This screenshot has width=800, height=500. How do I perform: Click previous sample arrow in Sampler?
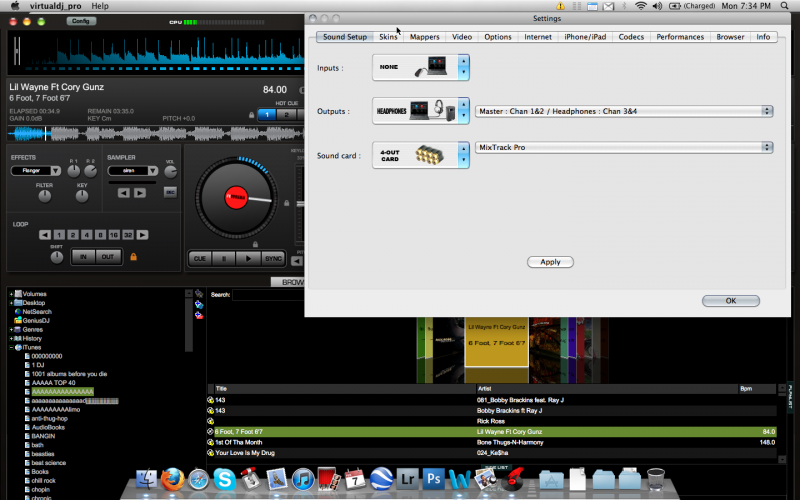pos(124,192)
